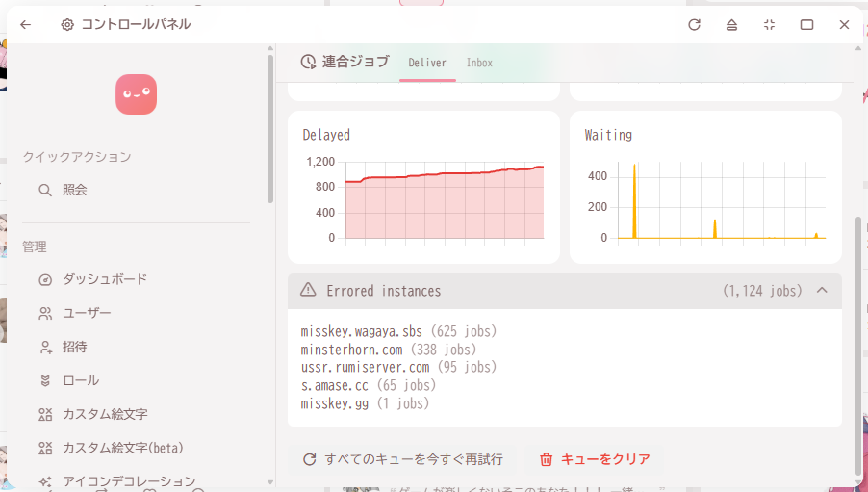Click the 照会 search icon in the sidebar
The width and height of the screenshot is (868, 492).
click(45, 191)
